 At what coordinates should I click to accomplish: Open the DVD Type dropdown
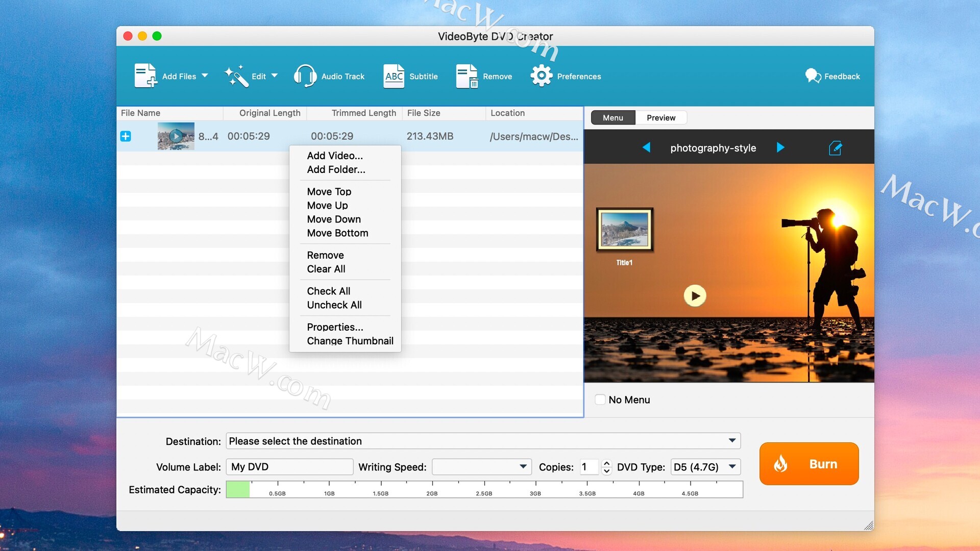(x=732, y=466)
